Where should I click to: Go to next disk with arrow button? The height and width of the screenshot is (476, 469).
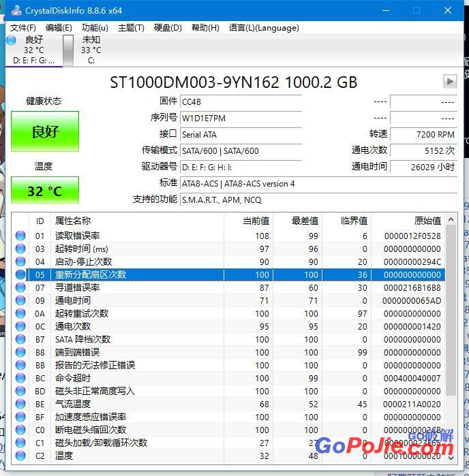coord(450,81)
